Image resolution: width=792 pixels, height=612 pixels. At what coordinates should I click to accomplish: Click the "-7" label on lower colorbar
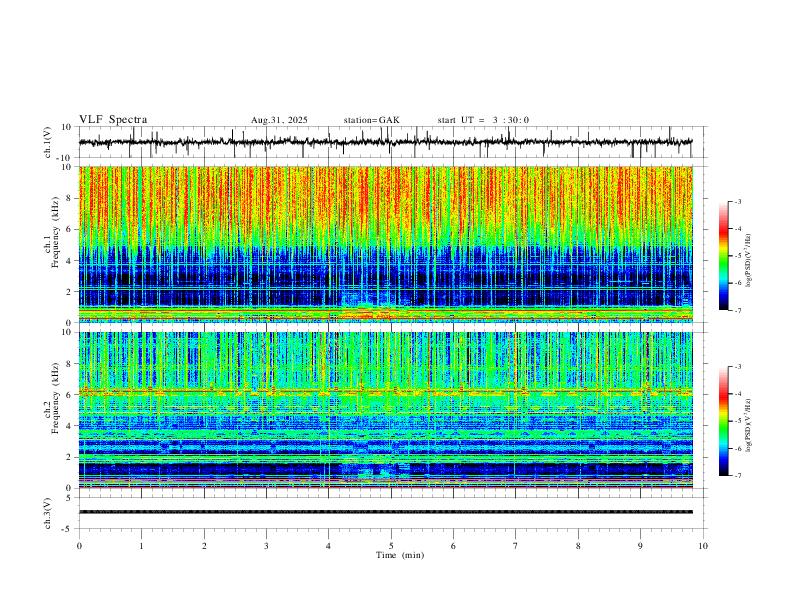(x=738, y=476)
